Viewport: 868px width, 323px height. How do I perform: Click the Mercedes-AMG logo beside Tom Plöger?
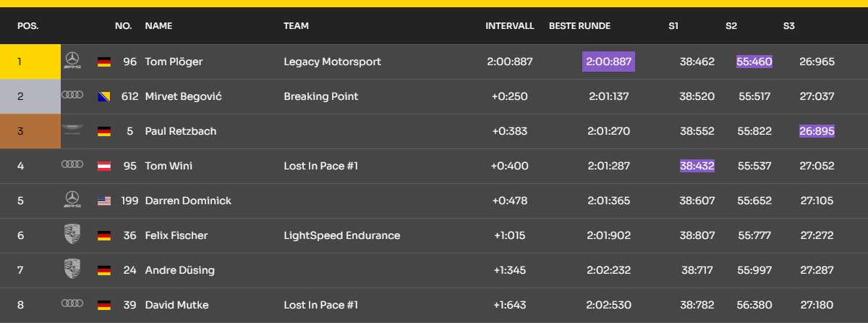72,62
